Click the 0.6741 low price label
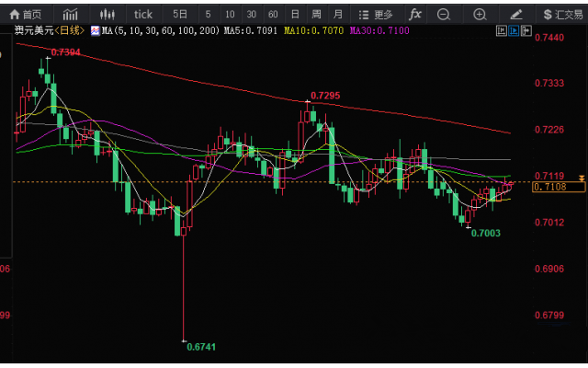This screenshot has height=368, width=588. click(x=201, y=347)
